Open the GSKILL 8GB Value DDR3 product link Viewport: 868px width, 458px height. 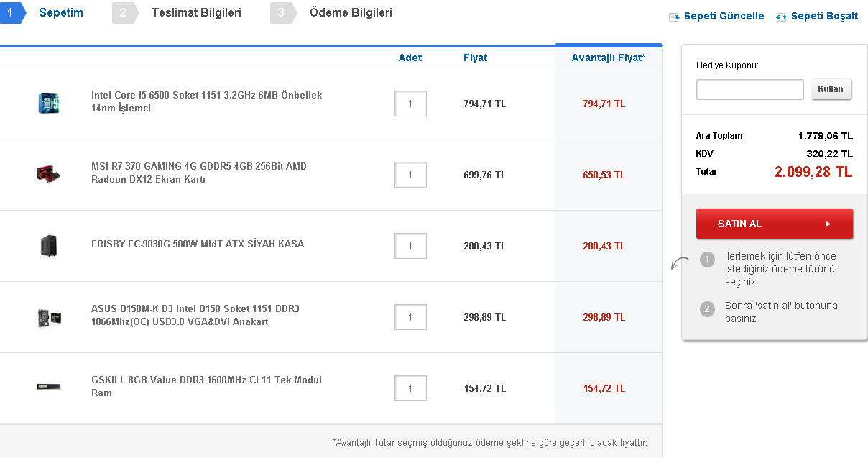207,386
